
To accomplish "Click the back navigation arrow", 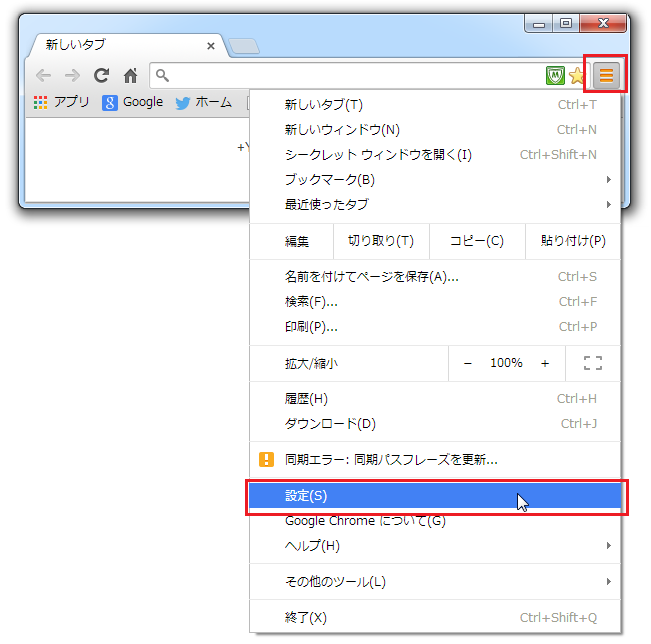I will click(42, 75).
